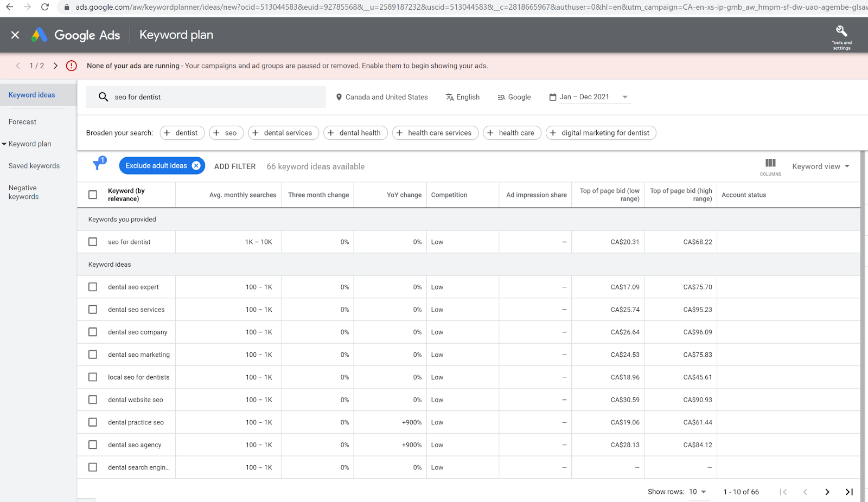Open the Columns icon
Viewport: 868px width, 502px height.
770,163
